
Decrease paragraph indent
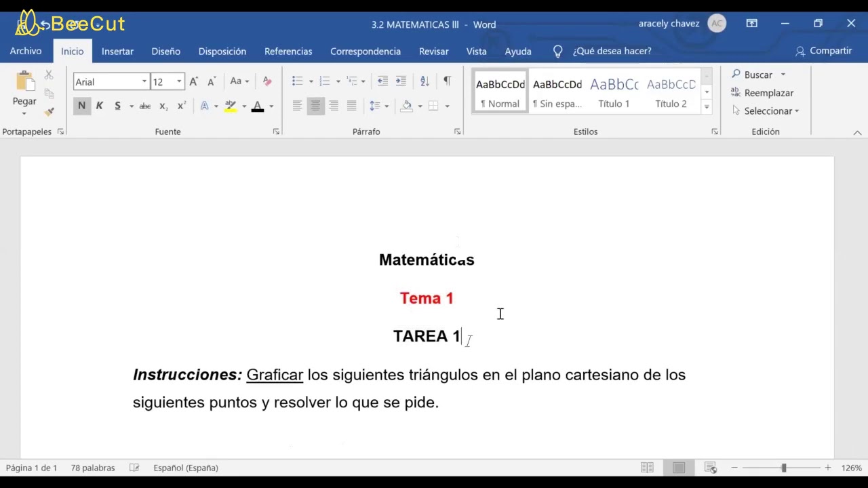[x=382, y=81]
